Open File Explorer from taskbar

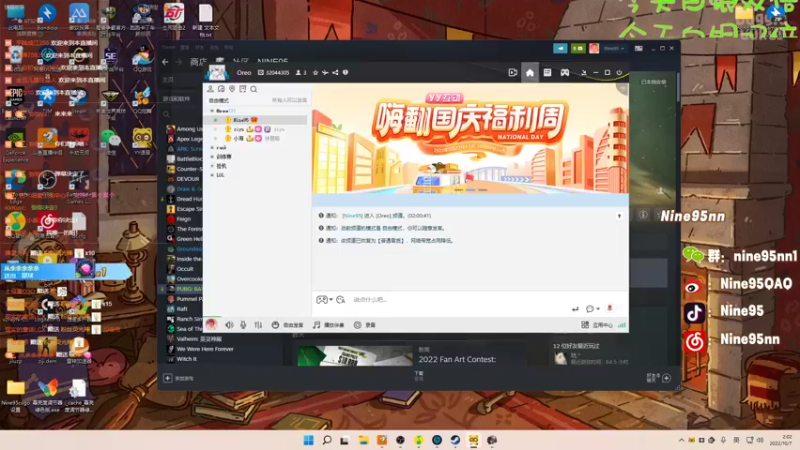pyautogui.click(x=363, y=440)
